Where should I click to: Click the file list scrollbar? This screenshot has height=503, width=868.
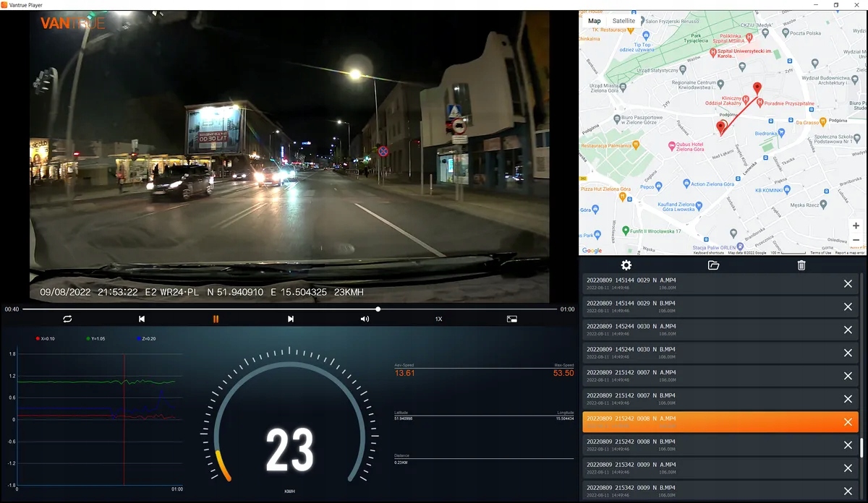(x=861, y=447)
